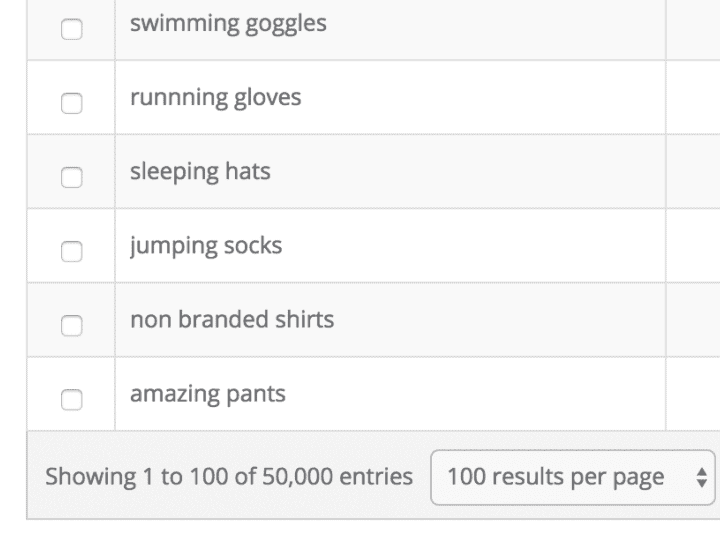Click the empty cell right of runnning gloves
The image size is (720, 540).
coord(692,97)
